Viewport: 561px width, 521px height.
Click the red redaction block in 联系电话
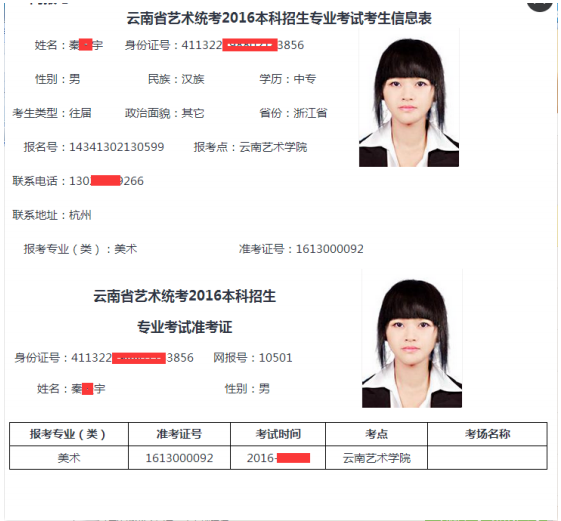(105, 180)
